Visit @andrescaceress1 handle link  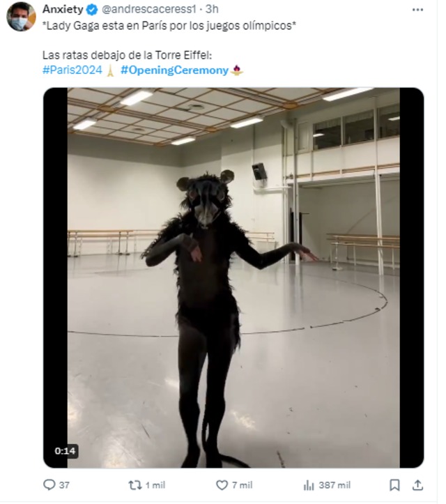[148, 9]
